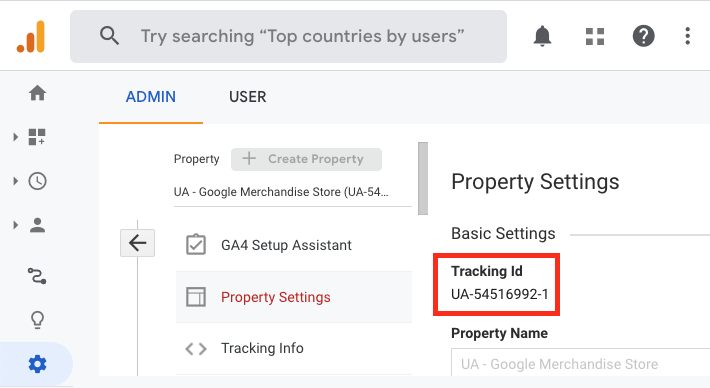Focus the "Try searching" search field
This screenshot has width=710, height=388.
tap(288, 36)
